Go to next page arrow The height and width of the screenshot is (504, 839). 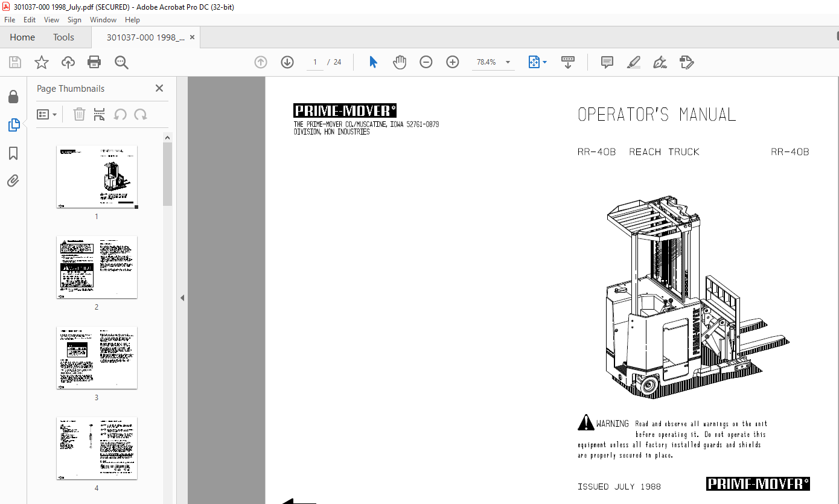[287, 62]
